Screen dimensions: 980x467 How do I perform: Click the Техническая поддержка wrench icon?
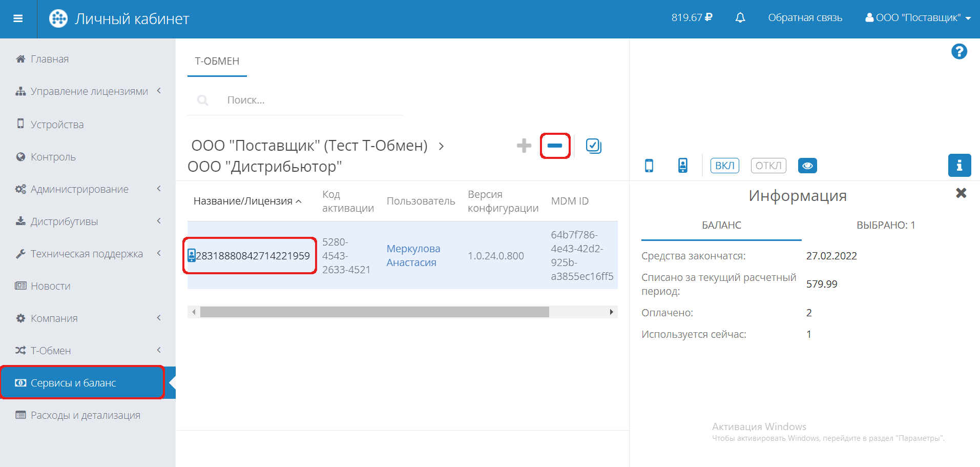(20, 254)
